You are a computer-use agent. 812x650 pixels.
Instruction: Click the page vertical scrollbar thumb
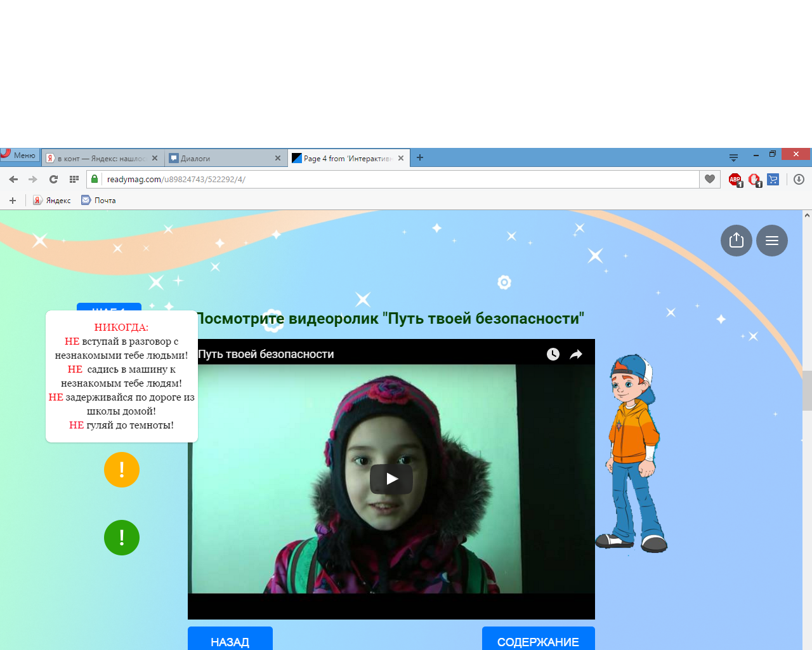point(807,390)
